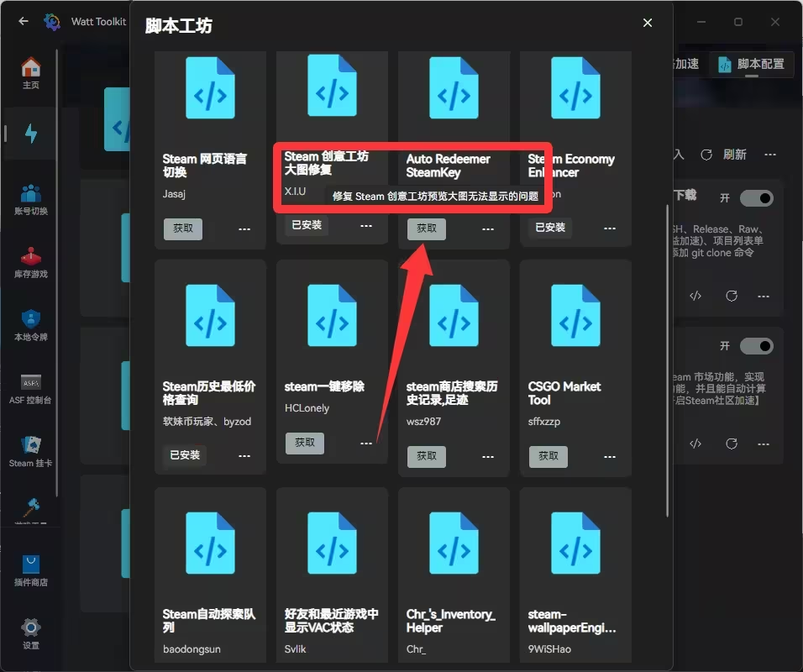Open more menu for Steam Economy Enhancer

(610, 228)
